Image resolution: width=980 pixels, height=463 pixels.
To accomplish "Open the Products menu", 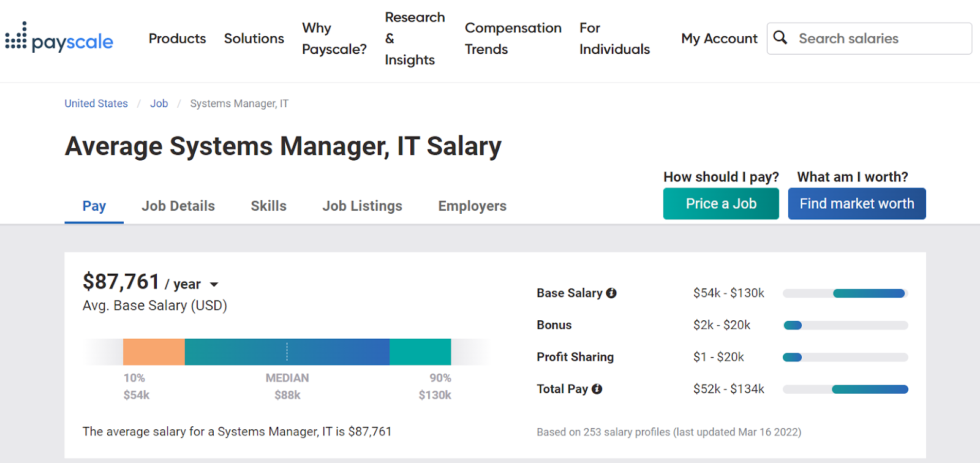I will (177, 39).
